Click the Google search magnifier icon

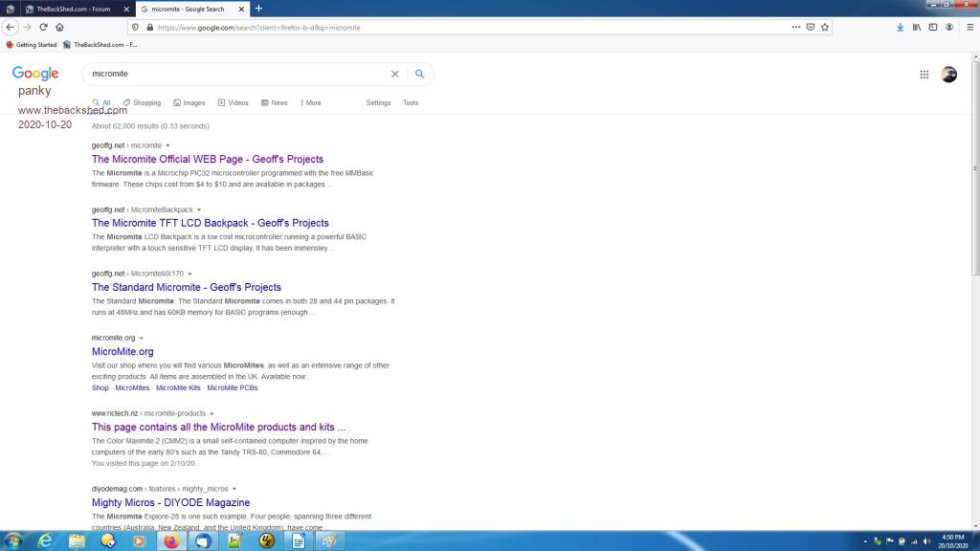click(x=419, y=74)
